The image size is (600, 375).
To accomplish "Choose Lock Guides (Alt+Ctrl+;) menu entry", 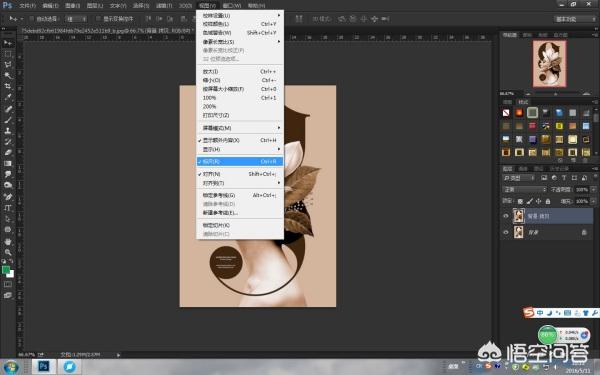I will 240,195.
